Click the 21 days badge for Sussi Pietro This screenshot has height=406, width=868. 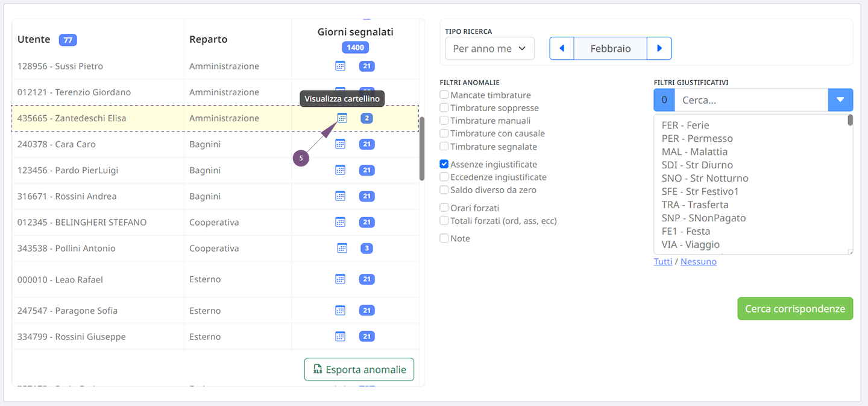pyautogui.click(x=366, y=66)
